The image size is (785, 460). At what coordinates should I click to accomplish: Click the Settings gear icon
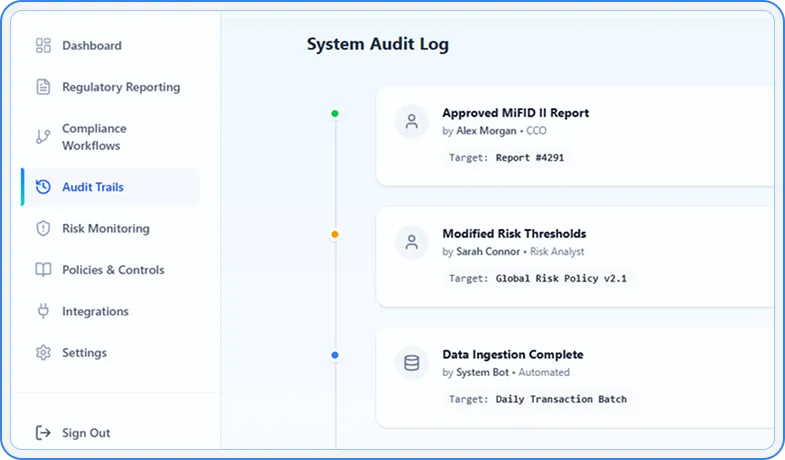pos(43,353)
